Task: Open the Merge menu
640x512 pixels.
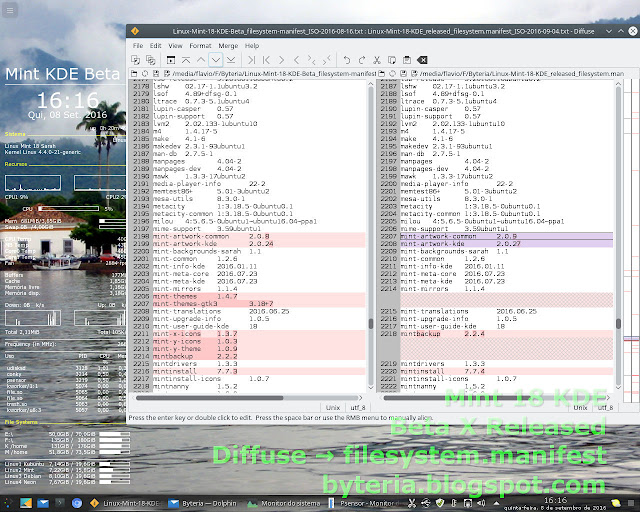Action: point(228,46)
